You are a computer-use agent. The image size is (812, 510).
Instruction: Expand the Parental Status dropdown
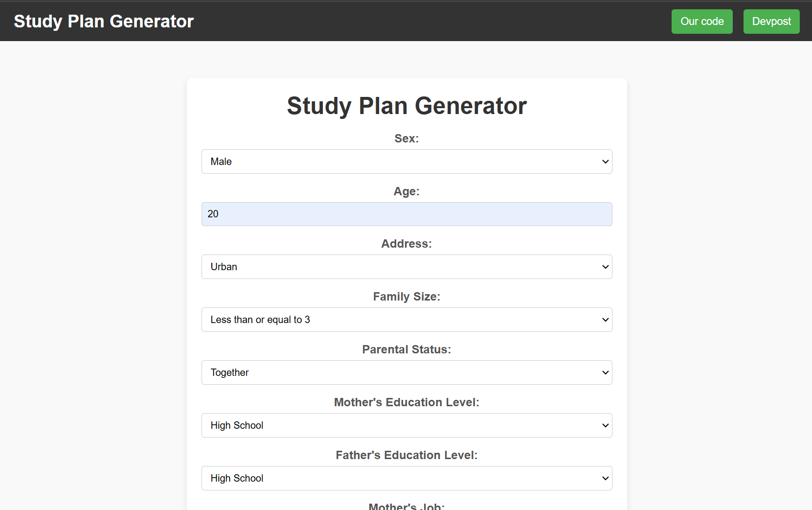407,372
